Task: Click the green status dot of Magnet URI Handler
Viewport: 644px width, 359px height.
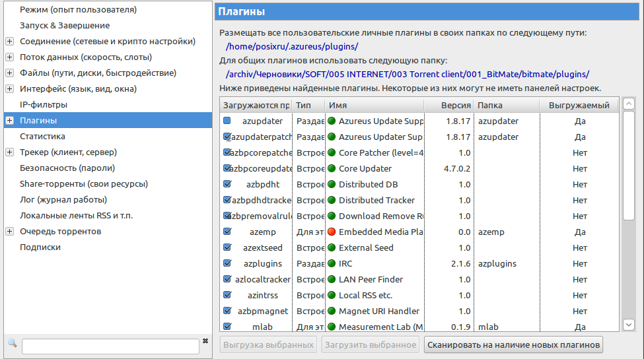Action: pyautogui.click(x=332, y=311)
